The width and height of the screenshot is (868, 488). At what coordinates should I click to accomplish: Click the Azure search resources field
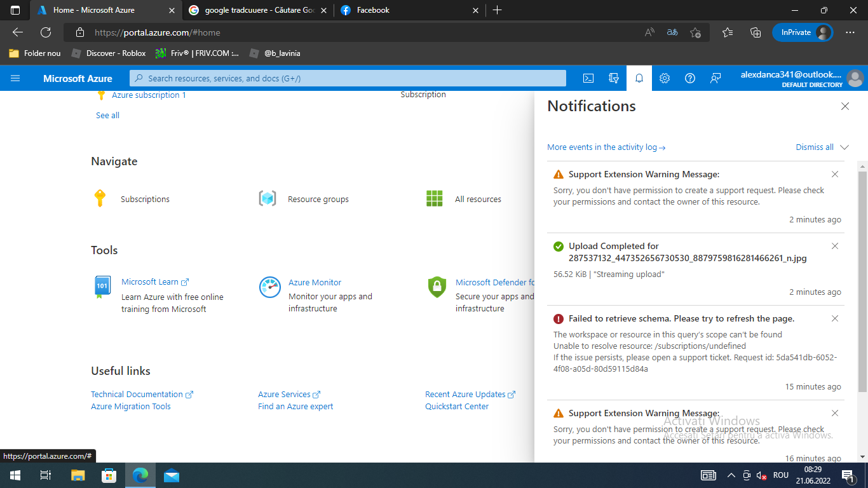[348, 78]
